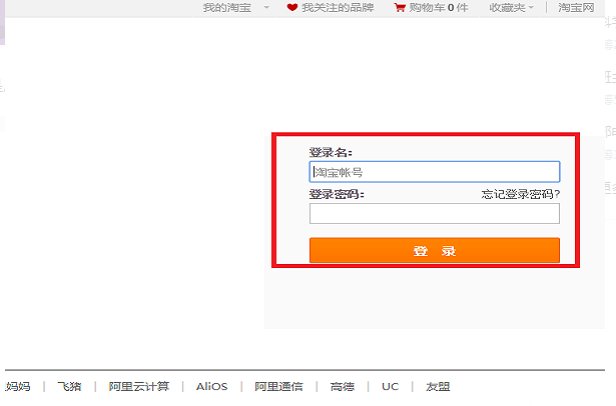Click 忘记登录密码? link
The height and width of the screenshot is (406, 616).
(x=521, y=194)
